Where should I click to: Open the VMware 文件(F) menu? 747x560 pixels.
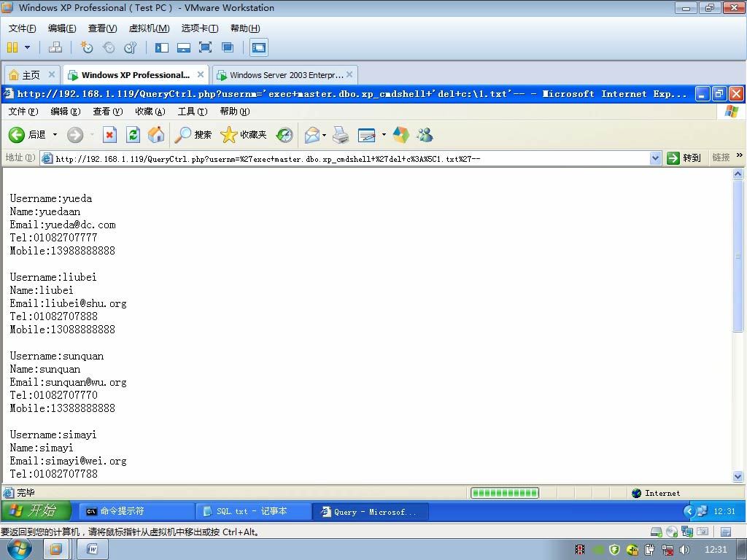coord(22,28)
